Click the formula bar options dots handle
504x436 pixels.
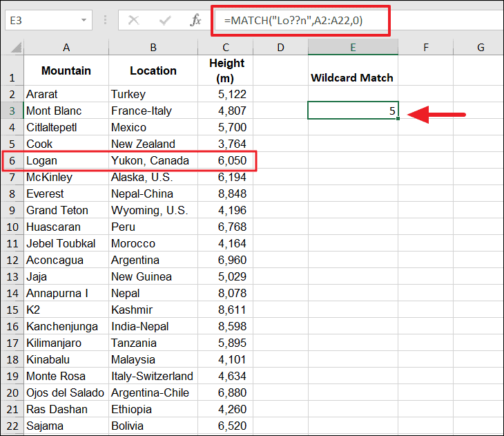105,20
